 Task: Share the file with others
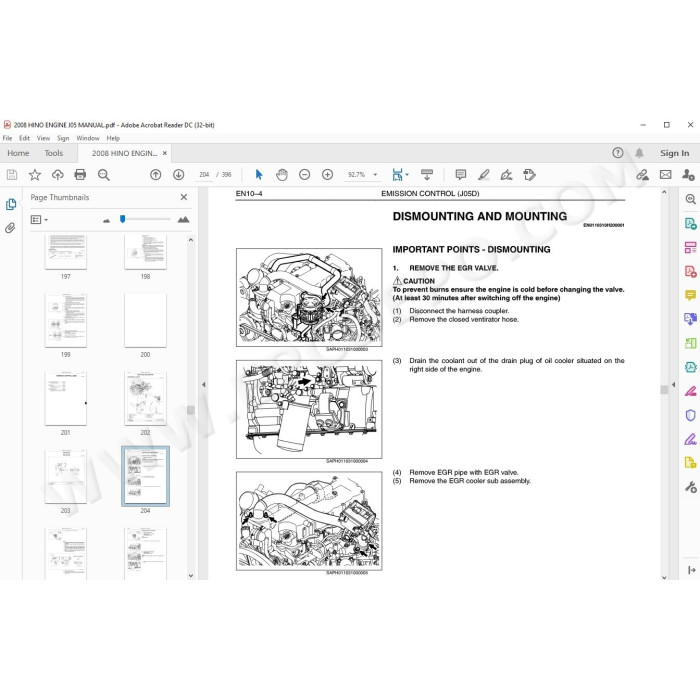click(688, 175)
